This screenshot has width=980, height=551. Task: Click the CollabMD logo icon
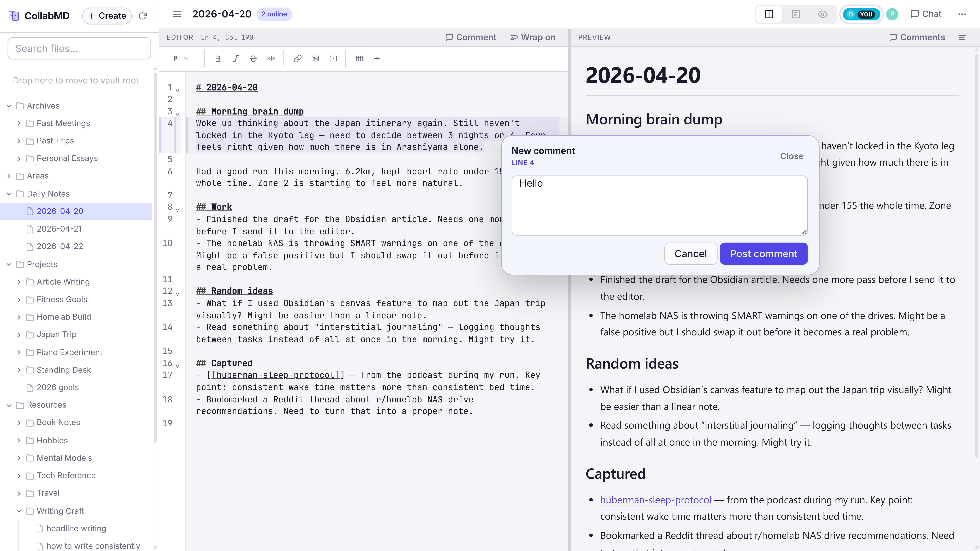click(x=14, y=16)
